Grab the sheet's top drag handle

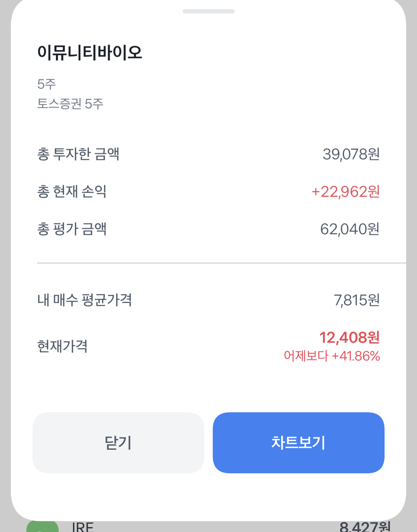[208, 12]
